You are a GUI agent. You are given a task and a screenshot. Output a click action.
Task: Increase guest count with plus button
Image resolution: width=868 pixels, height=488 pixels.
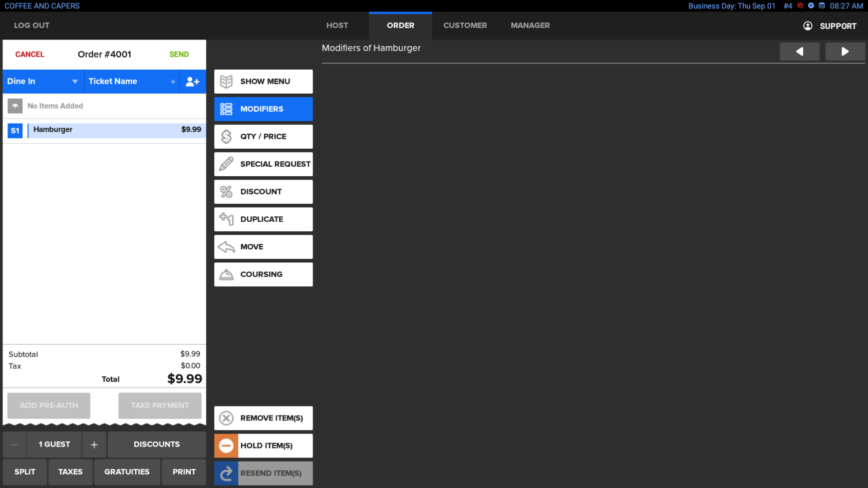(94, 444)
